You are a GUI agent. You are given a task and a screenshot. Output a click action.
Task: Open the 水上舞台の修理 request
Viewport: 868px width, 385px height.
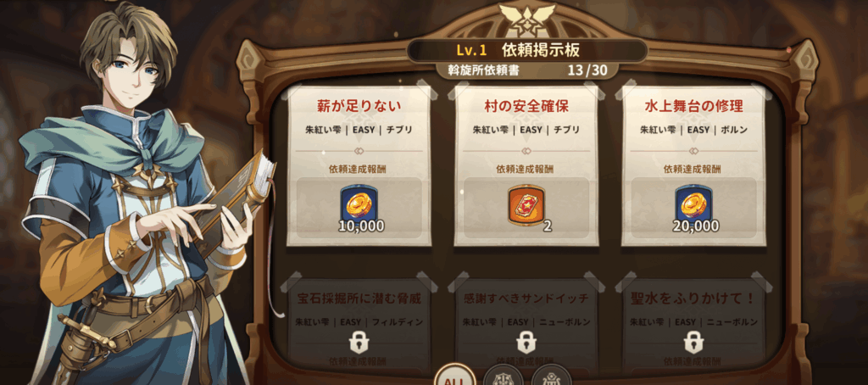tap(693, 165)
